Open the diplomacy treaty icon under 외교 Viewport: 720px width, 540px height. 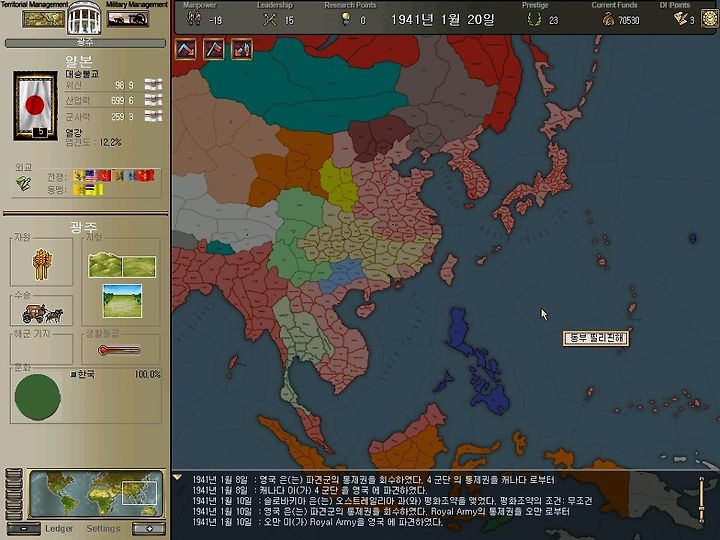[x=22, y=183]
